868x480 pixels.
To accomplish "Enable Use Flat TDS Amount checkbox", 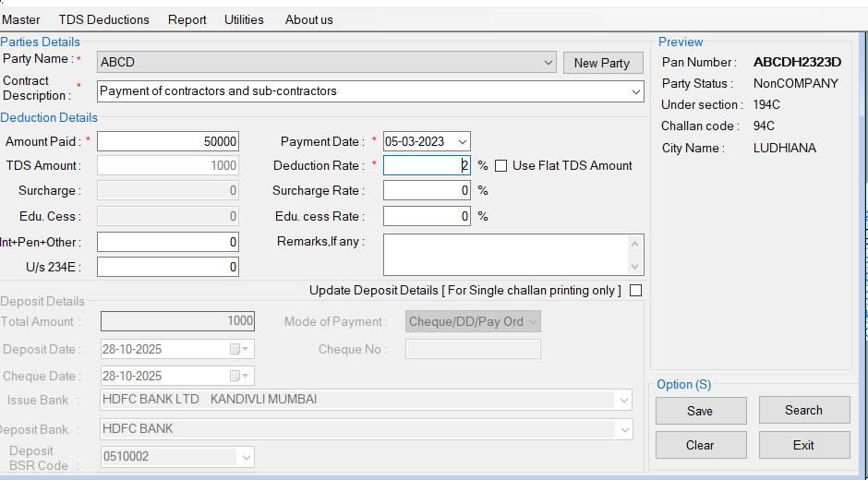I will 501,166.
